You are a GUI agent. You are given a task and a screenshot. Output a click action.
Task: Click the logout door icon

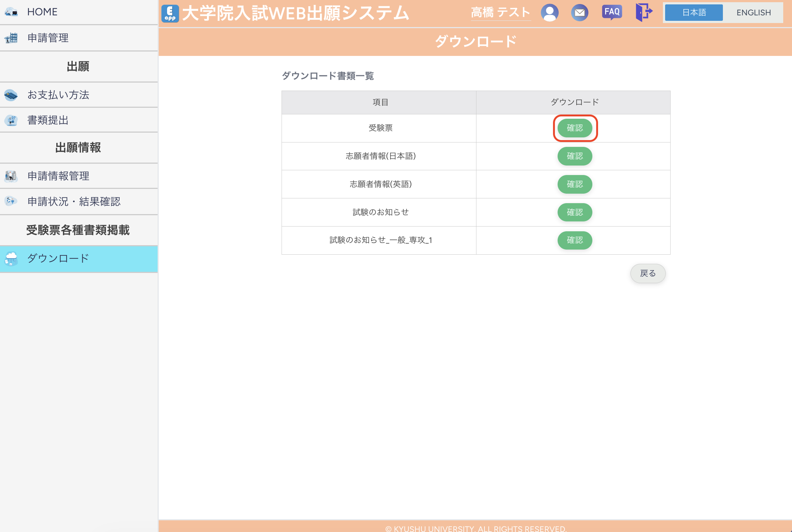pyautogui.click(x=644, y=12)
